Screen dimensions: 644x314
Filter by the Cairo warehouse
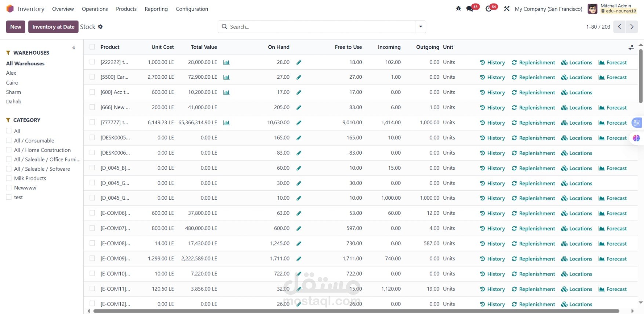pos(12,82)
